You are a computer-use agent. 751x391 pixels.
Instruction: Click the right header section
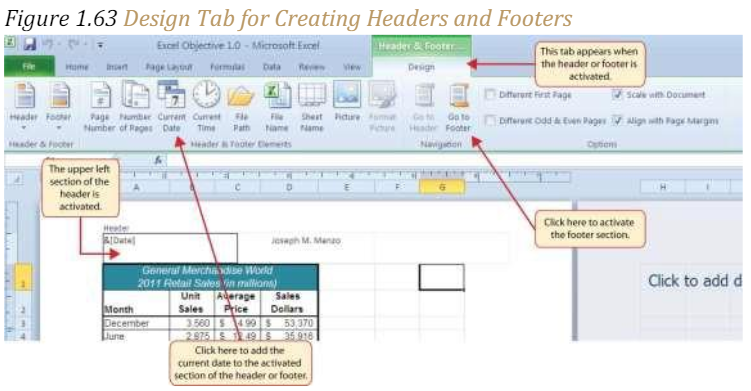pyautogui.click(x=442, y=248)
